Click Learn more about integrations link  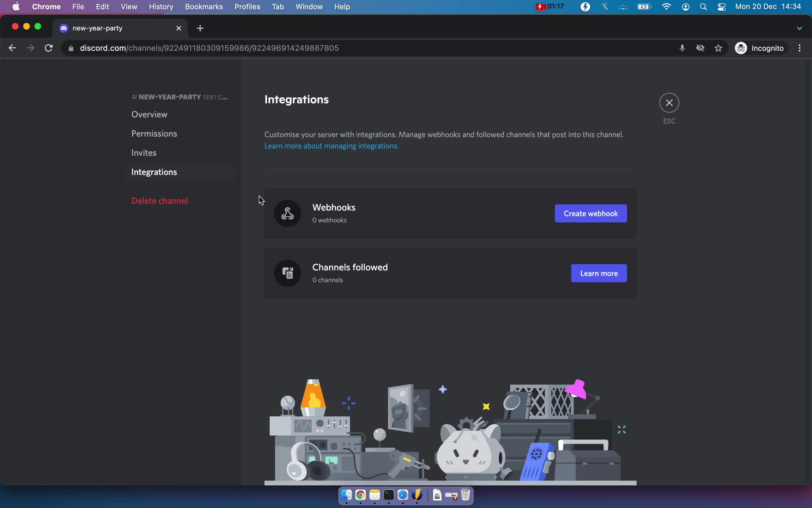pyautogui.click(x=331, y=146)
